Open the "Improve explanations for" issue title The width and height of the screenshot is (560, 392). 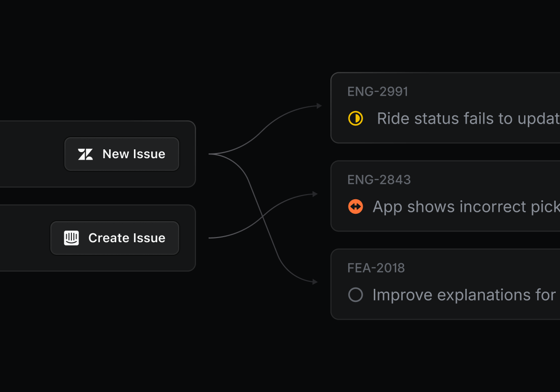click(464, 295)
